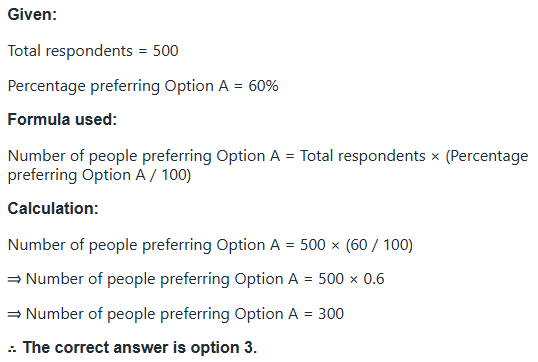Click "The correct answer is option 3."
The image size is (538, 362).
[140, 348]
